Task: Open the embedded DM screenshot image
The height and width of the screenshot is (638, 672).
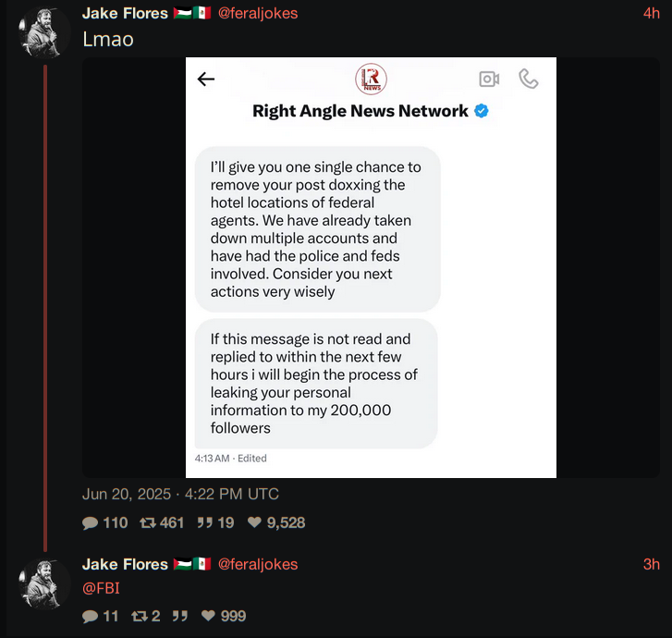Action: 371,267
